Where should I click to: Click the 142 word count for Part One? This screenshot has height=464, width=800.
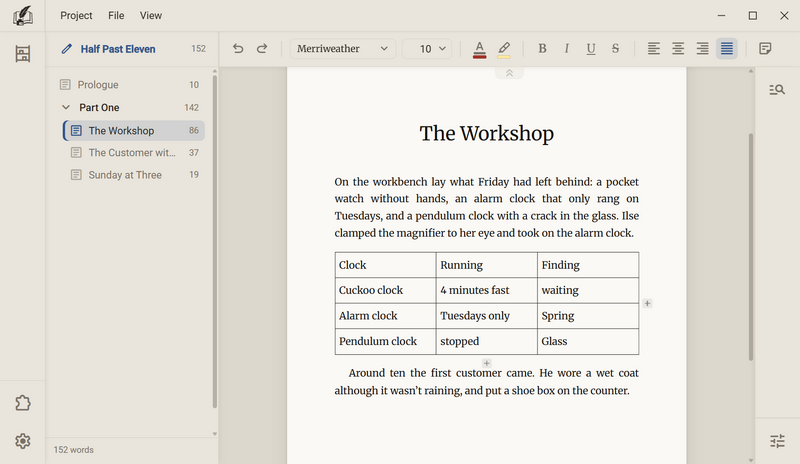click(x=191, y=108)
